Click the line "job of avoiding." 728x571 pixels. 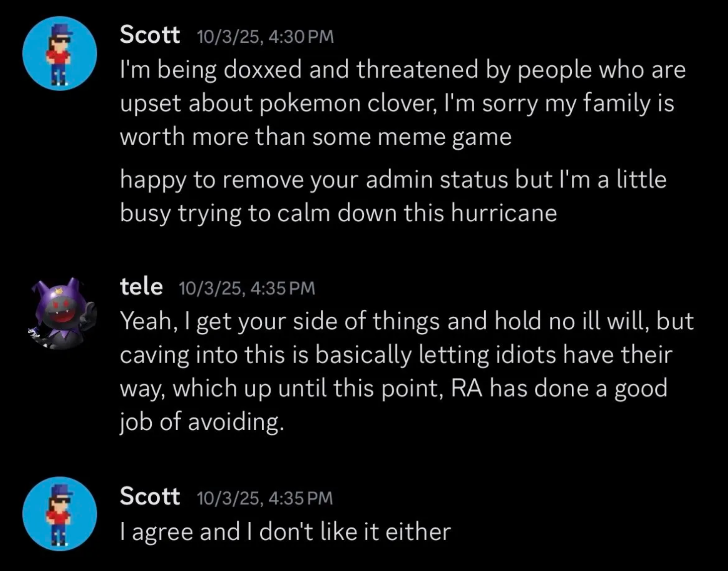pyautogui.click(x=202, y=422)
